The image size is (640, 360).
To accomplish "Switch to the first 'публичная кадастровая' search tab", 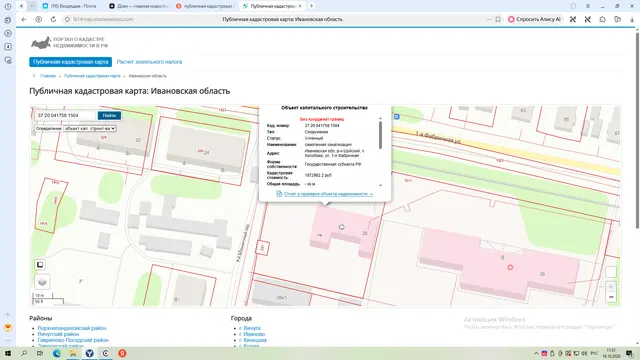I will pyautogui.click(x=205, y=6).
